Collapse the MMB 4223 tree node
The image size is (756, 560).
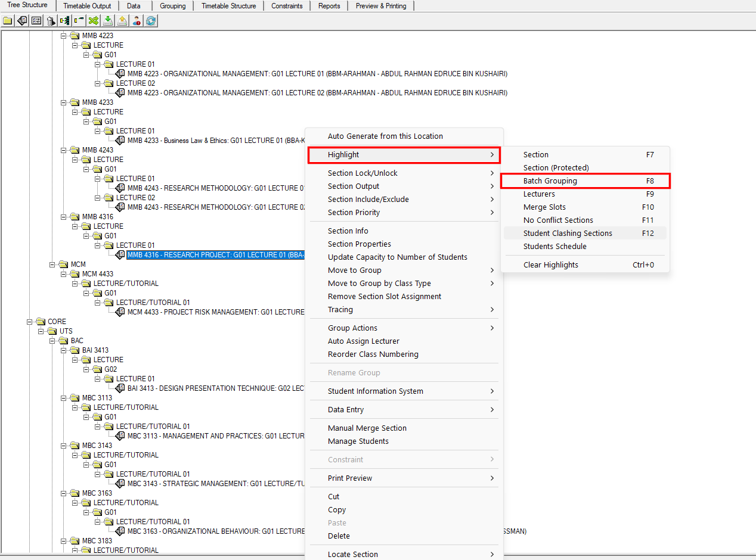click(x=64, y=36)
